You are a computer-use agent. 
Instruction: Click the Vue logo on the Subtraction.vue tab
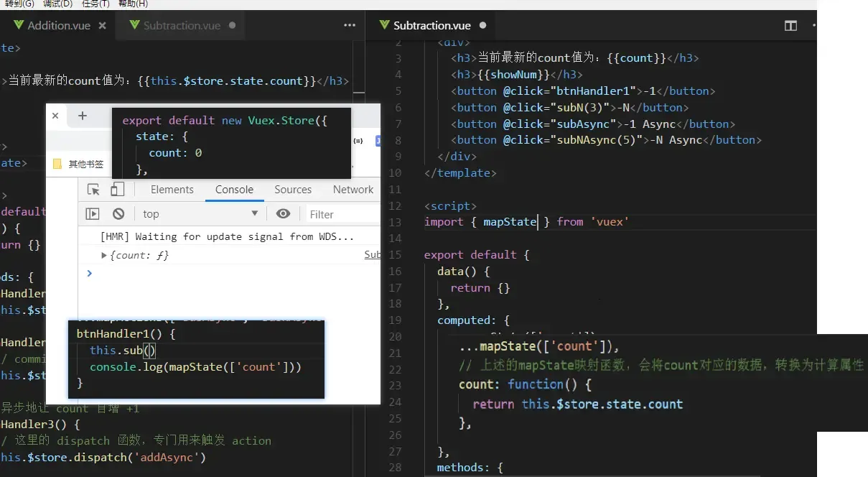(x=135, y=25)
